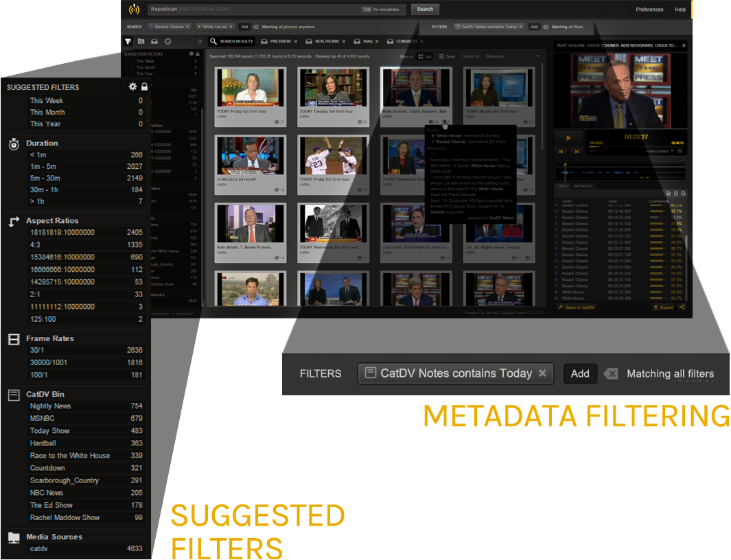Jump to the previous hit in player
The image size is (731, 560).
pos(561,152)
